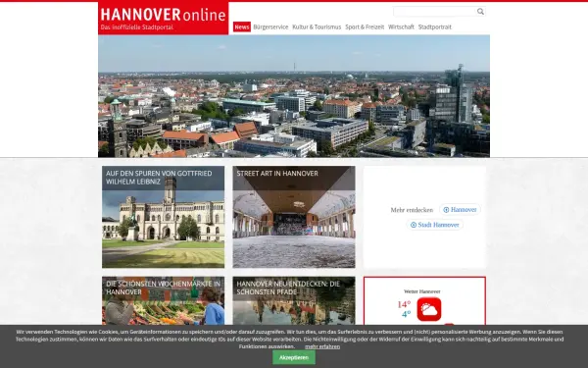Screen dimensions: 588x368
Task: Click the 4° low temperature
Action: tap(406, 314)
